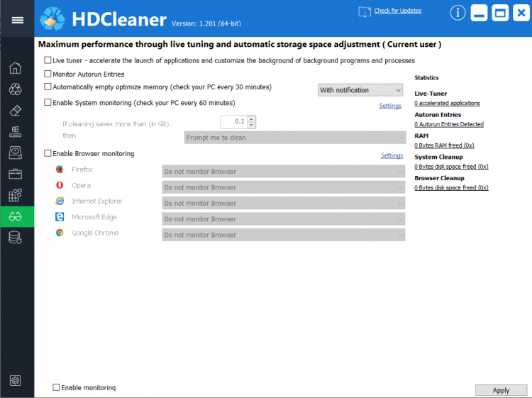Close the HDCleaner window
532x398 pixels.
(521, 13)
